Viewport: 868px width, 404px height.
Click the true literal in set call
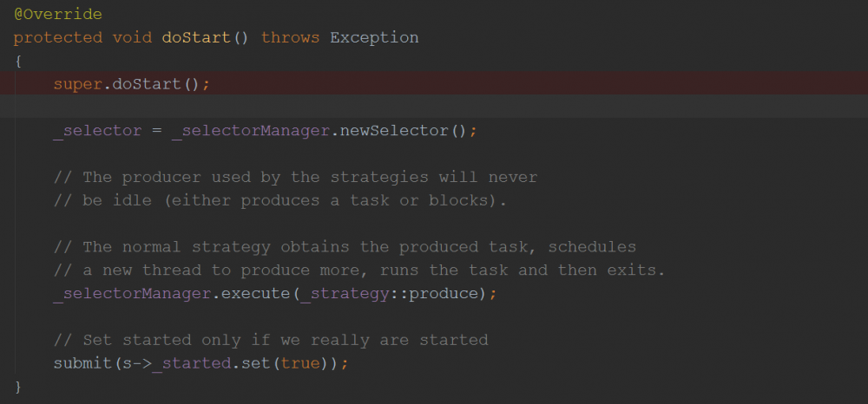(x=300, y=363)
